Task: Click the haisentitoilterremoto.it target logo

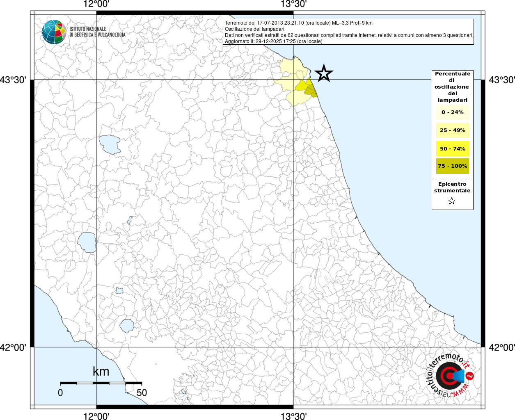Action: point(450,376)
